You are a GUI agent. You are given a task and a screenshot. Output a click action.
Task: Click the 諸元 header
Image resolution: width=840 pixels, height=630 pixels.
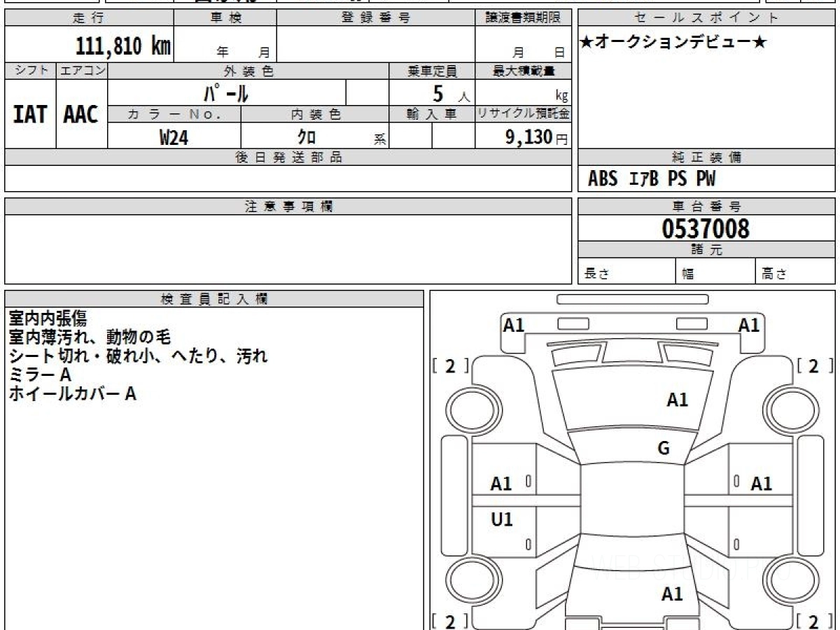pyautogui.click(x=706, y=250)
